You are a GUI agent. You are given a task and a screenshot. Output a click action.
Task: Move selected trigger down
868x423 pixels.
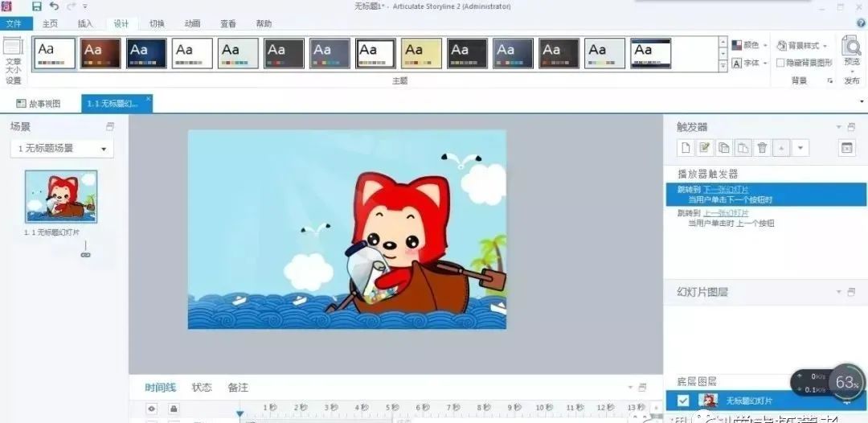click(x=800, y=147)
